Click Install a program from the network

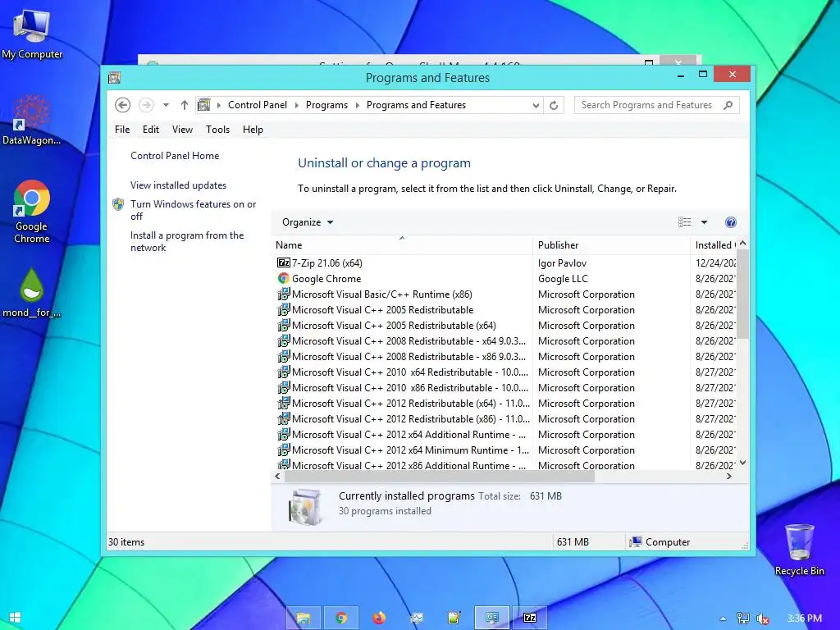(187, 241)
